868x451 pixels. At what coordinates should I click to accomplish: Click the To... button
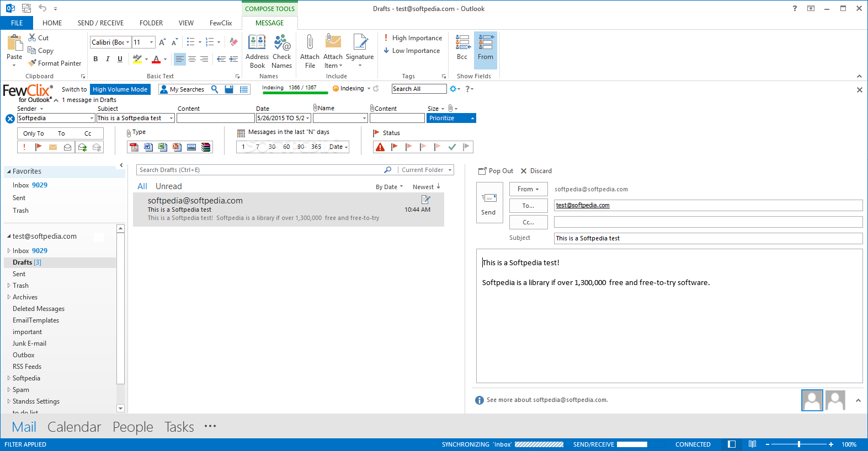click(529, 206)
